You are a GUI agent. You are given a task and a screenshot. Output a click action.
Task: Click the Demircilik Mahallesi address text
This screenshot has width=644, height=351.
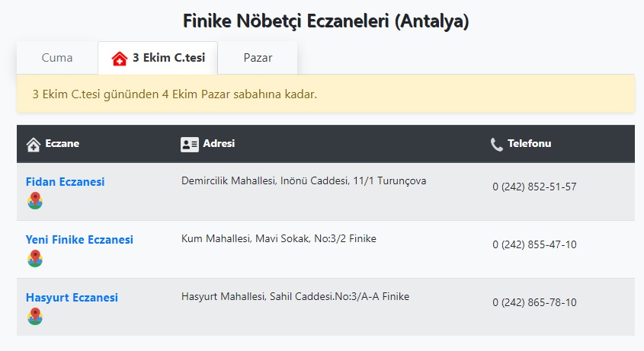[x=303, y=180]
